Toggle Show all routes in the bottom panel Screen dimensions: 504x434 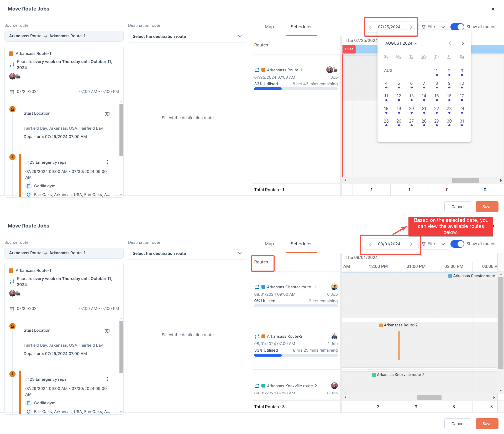(457, 244)
